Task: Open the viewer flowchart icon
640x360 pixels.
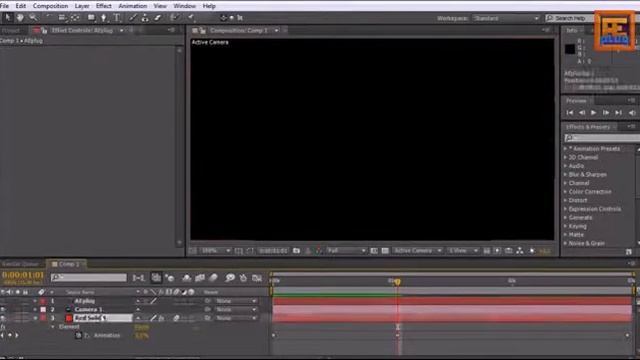Action: 520,251
